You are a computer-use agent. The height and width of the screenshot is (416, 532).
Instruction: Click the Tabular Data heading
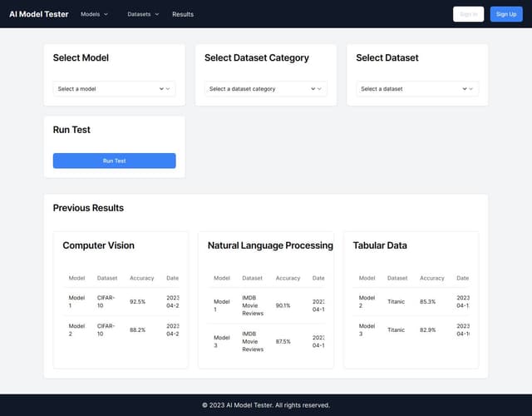[x=380, y=245]
